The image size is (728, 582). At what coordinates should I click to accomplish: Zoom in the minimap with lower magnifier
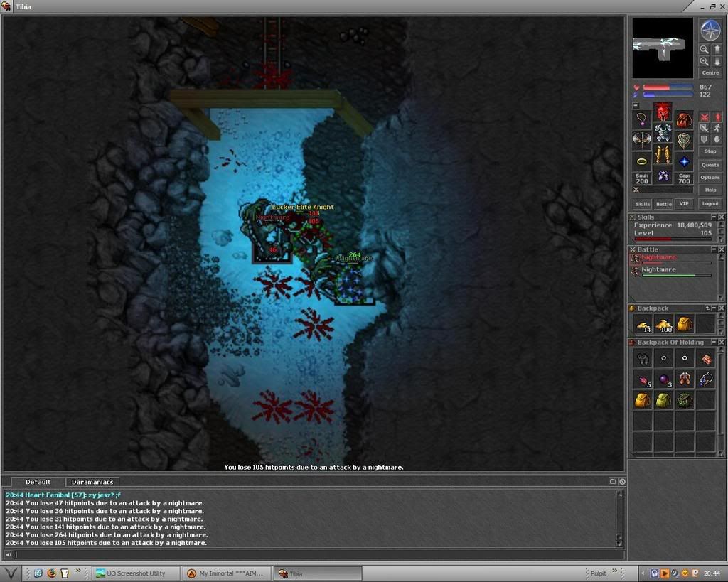pyautogui.click(x=705, y=61)
